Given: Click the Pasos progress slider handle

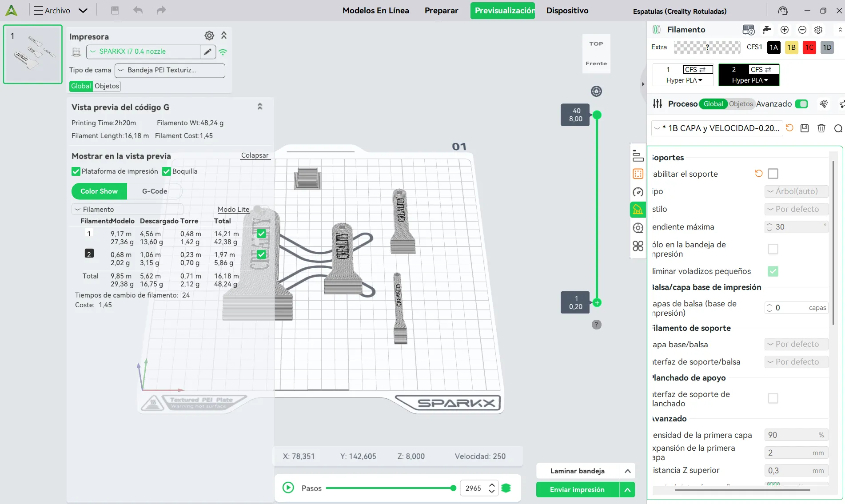Looking at the screenshot, I should click(x=453, y=488).
